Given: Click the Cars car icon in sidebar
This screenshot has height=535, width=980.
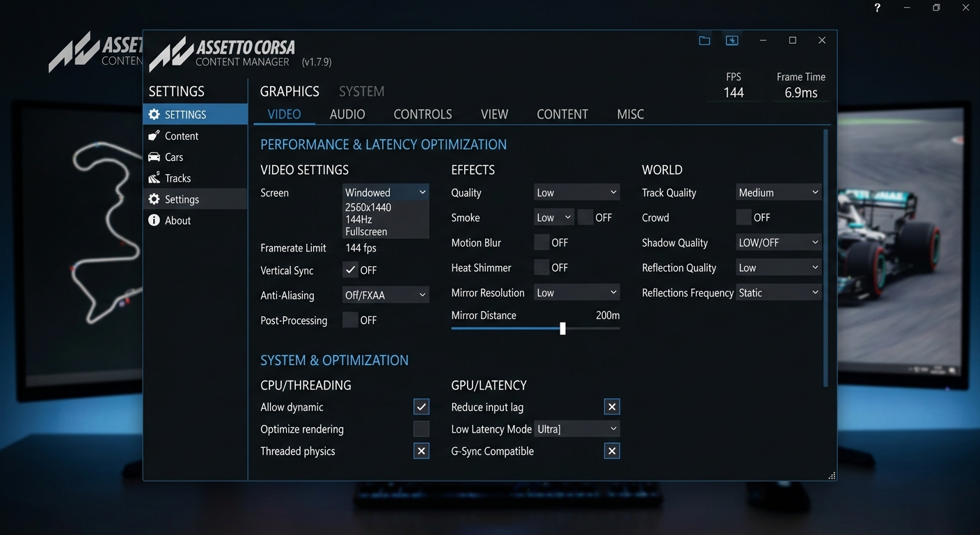Looking at the screenshot, I should (x=155, y=157).
